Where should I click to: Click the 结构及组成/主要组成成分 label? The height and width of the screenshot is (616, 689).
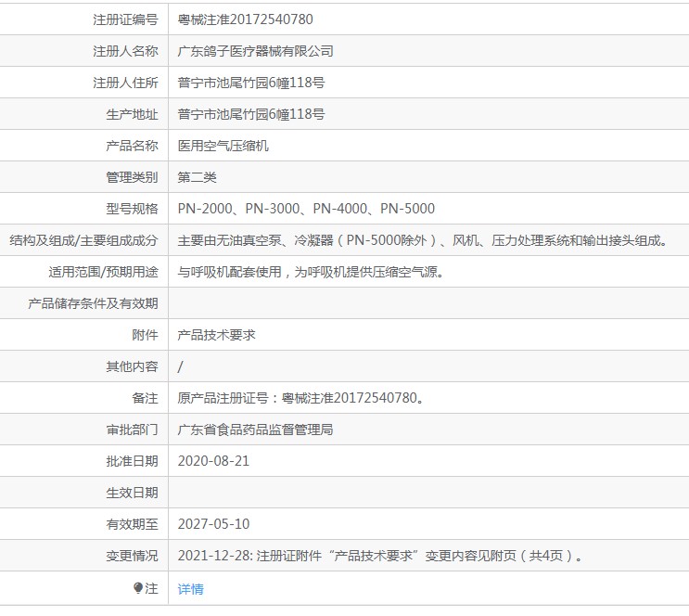(83, 240)
